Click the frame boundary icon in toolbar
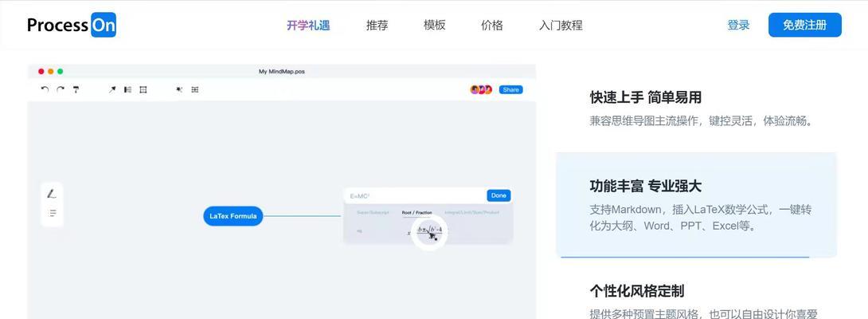This screenshot has width=868, height=319. pos(143,89)
